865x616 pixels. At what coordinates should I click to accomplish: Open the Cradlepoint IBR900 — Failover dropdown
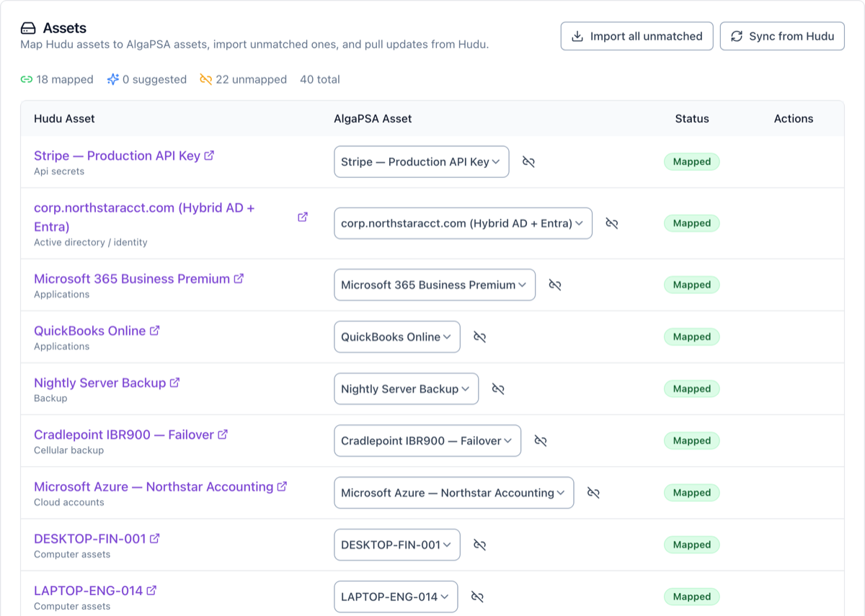tap(427, 440)
